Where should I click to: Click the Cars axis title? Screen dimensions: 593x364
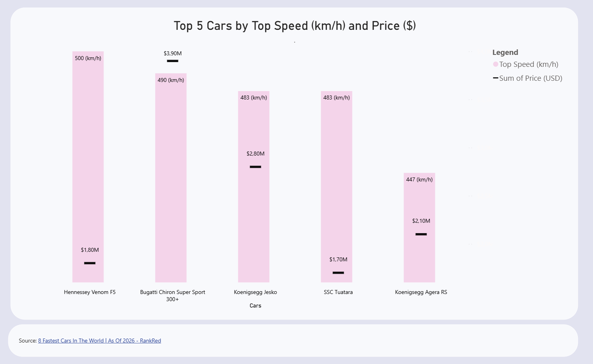pos(255,306)
